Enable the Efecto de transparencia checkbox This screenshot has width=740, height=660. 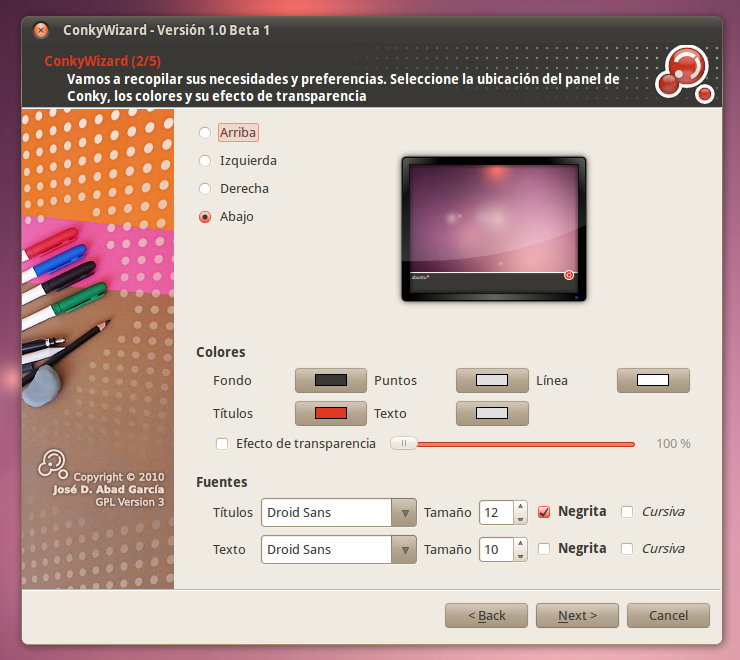pos(222,444)
